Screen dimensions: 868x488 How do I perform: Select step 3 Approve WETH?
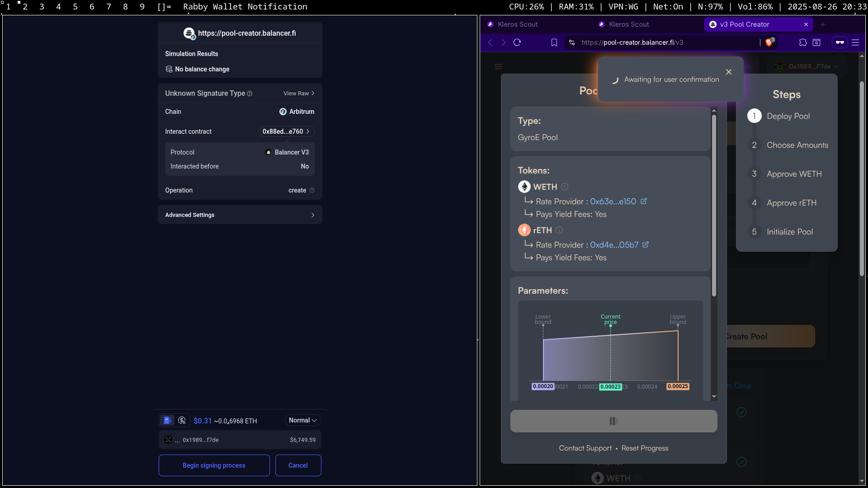(784, 174)
